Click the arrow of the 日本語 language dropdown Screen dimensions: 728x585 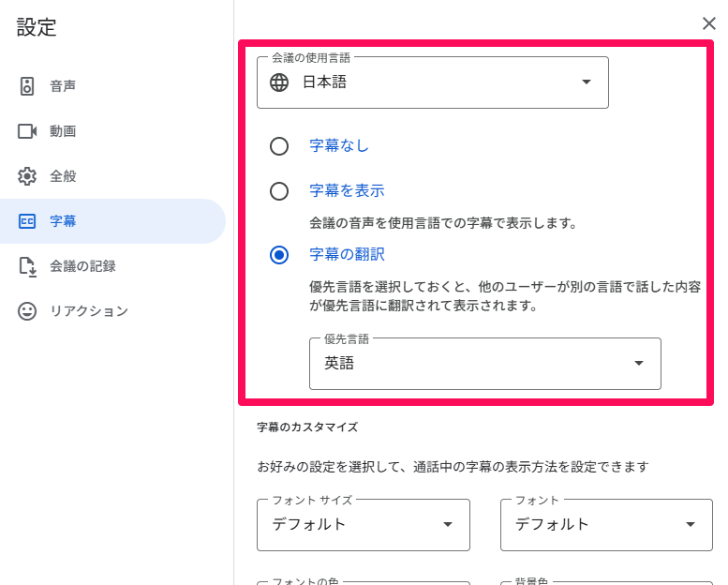pos(587,82)
